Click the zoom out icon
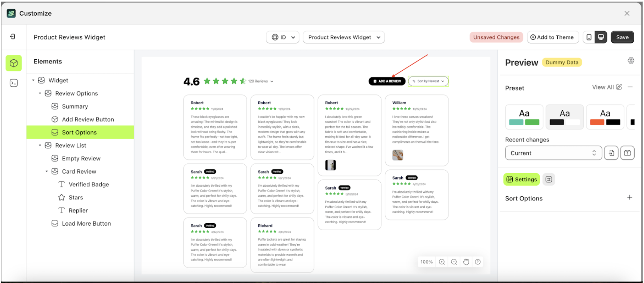This screenshot has width=644, height=283. click(x=454, y=262)
